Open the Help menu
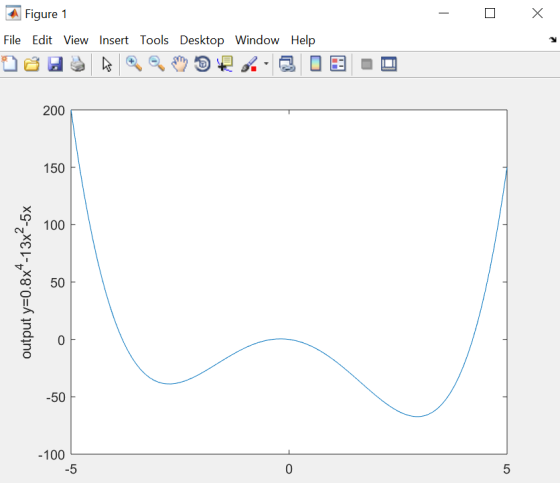This screenshot has width=560, height=483. [303, 40]
